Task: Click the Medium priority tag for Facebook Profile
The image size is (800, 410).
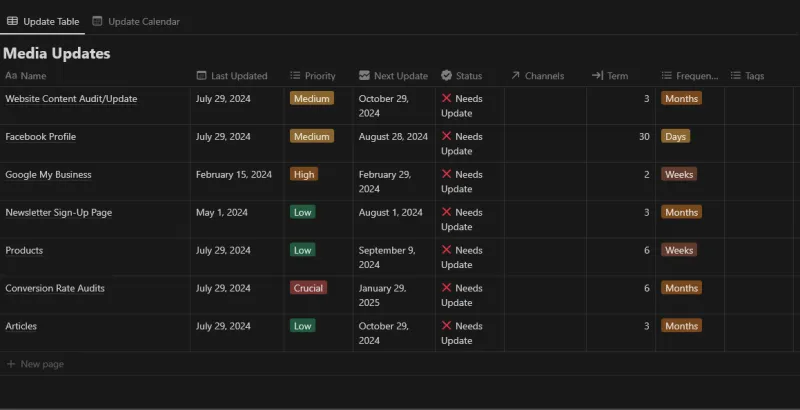Action: pyautogui.click(x=312, y=136)
